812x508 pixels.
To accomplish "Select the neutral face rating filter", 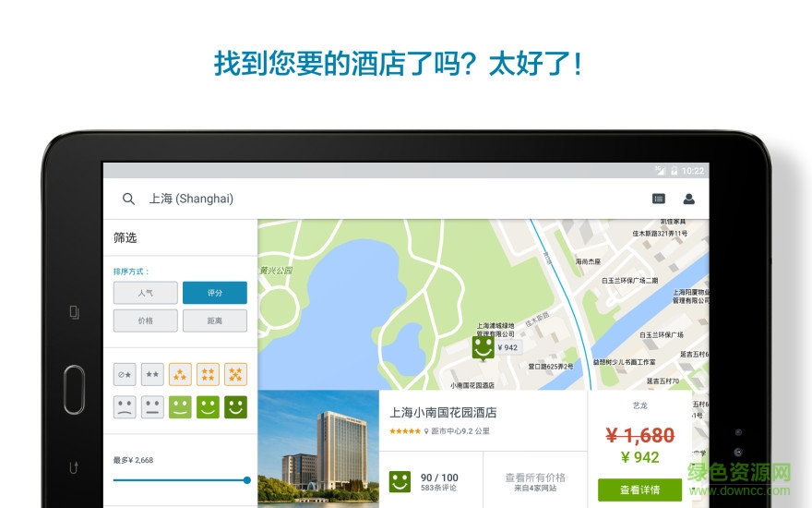I will [152, 406].
